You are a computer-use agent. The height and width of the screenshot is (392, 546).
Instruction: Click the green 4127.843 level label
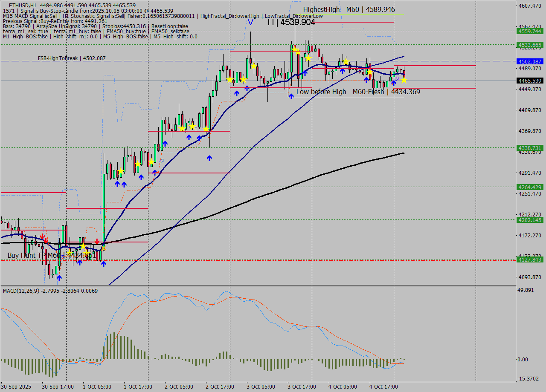pyautogui.click(x=529, y=259)
